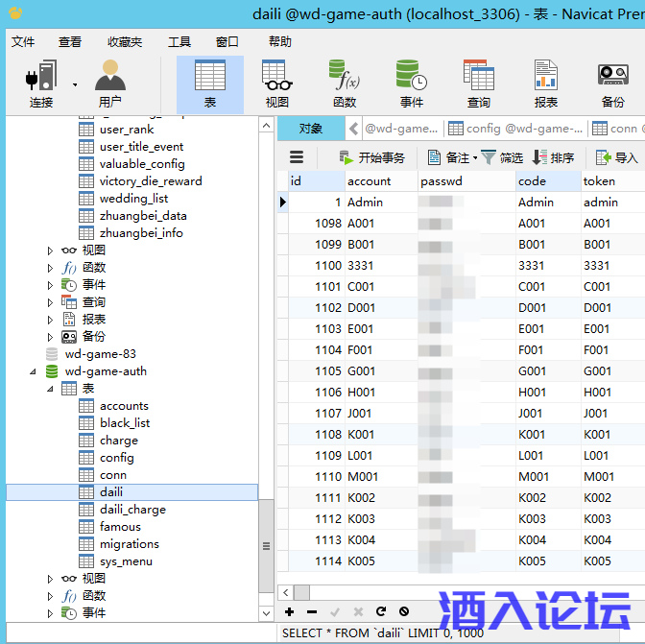Select the dailli_charge table in tree
The image size is (645, 644).
click(x=132, y=510)
